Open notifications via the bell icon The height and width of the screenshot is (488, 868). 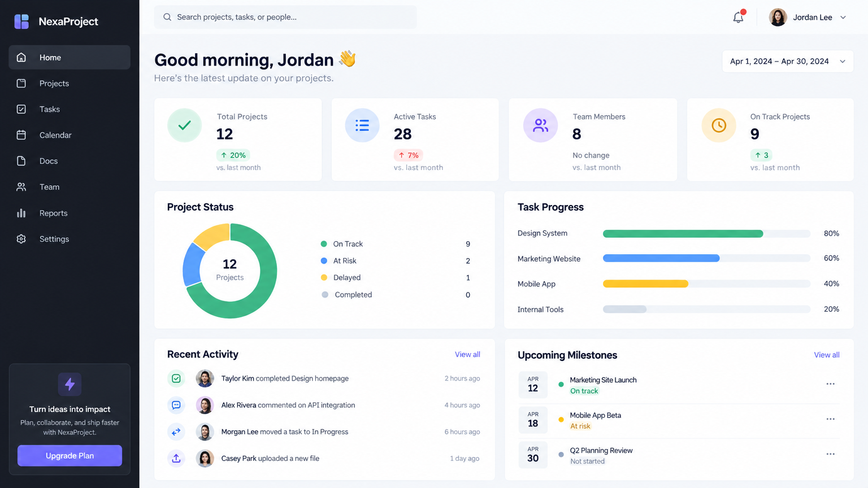coord(738,17)
